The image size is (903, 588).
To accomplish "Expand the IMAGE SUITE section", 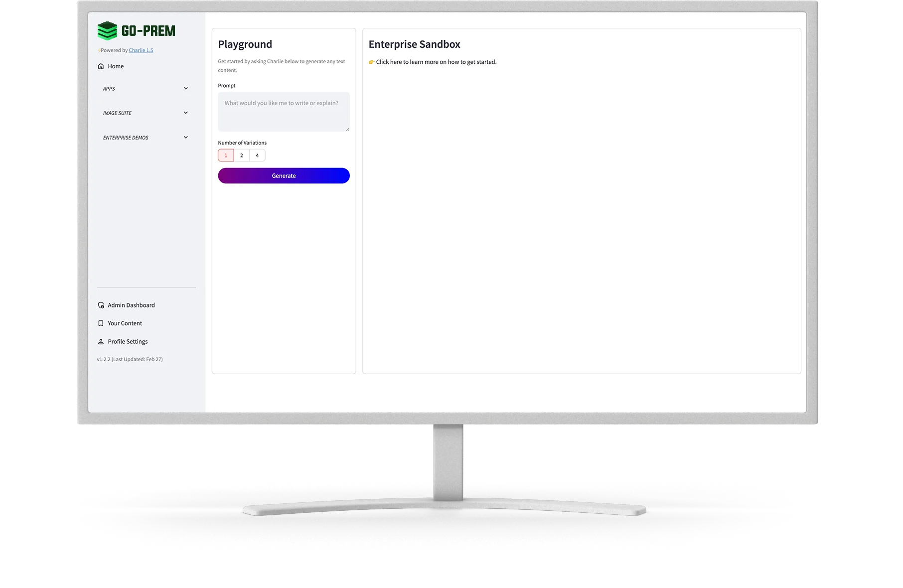I will point(186,113).
